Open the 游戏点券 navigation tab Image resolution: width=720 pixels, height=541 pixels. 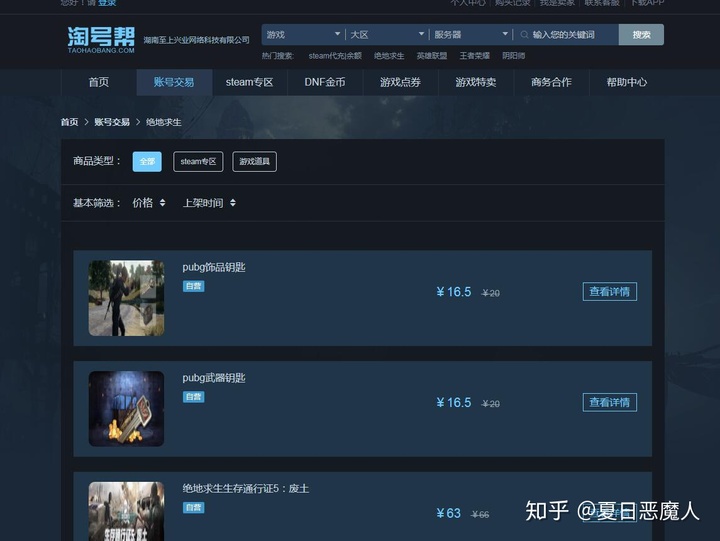[400, 82]
